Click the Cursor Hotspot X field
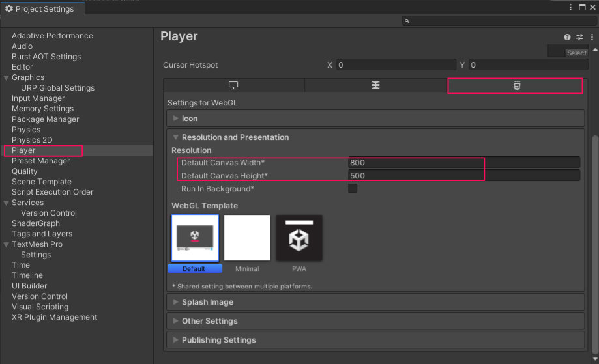This screenshot has height=364, width=599. [x=396, y=65]
